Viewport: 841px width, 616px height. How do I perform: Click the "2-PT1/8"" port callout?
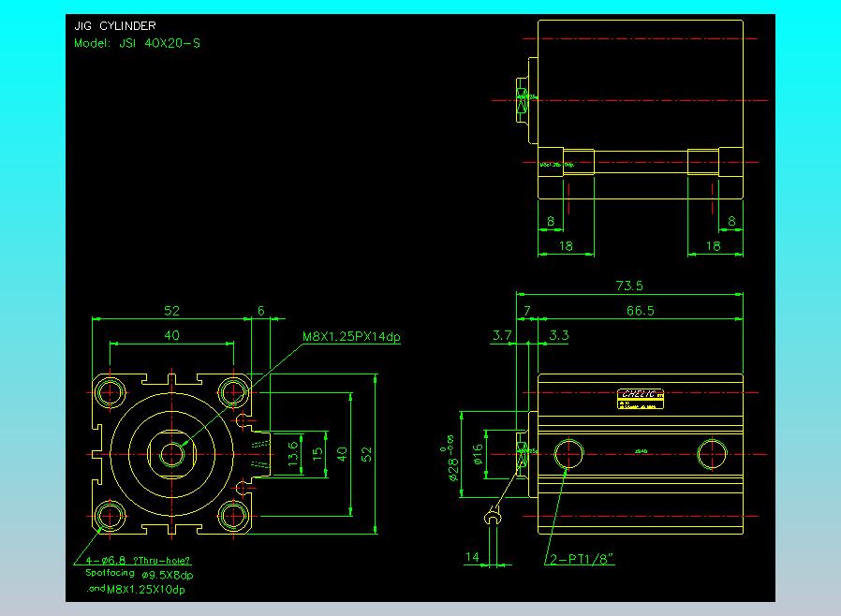coord(582,559)
